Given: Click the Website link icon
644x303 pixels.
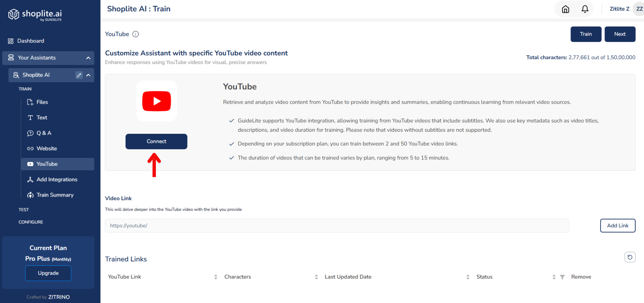Looking at the screenshot, I should pos(30,149).
